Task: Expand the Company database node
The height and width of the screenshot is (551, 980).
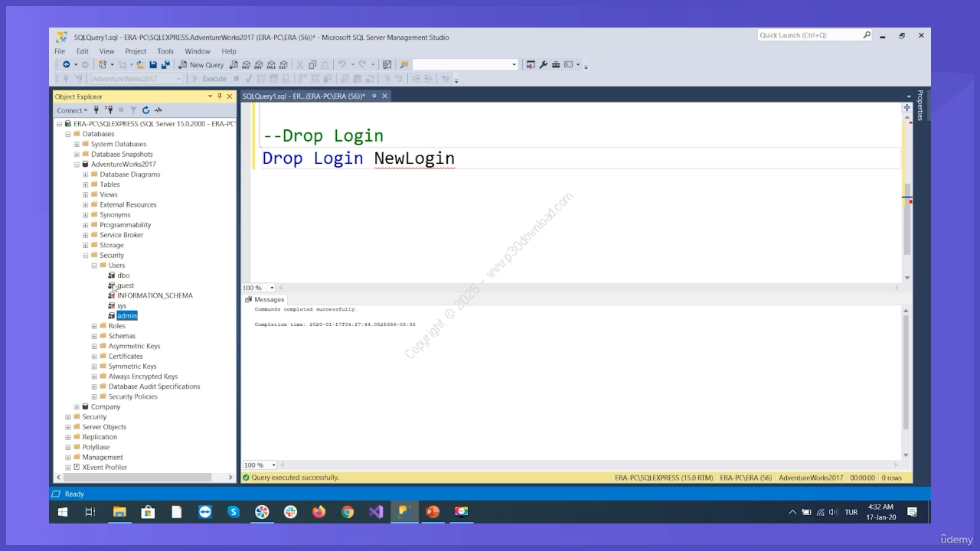Action: [77, 407]
